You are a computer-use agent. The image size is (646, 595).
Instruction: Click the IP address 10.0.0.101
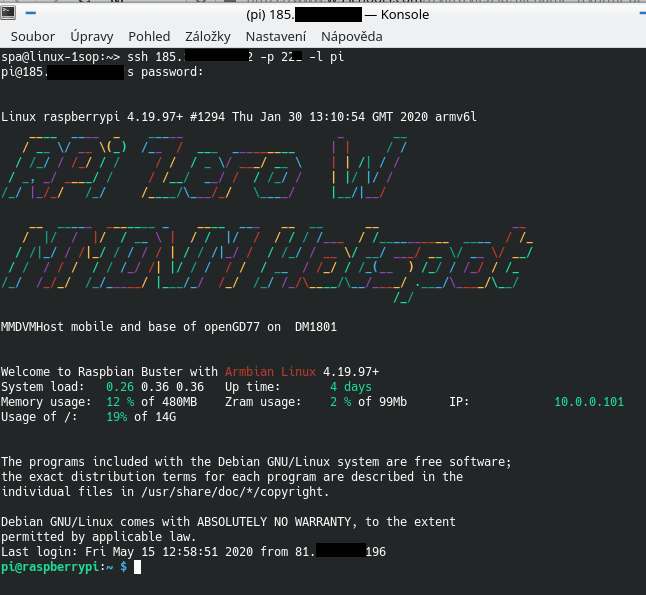(x=589, y=402)
